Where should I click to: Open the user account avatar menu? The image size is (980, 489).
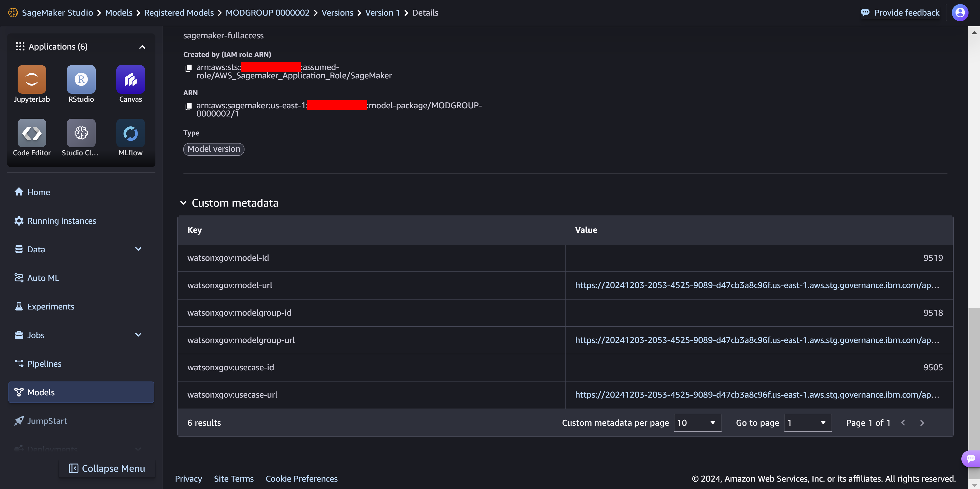[960, 12]
